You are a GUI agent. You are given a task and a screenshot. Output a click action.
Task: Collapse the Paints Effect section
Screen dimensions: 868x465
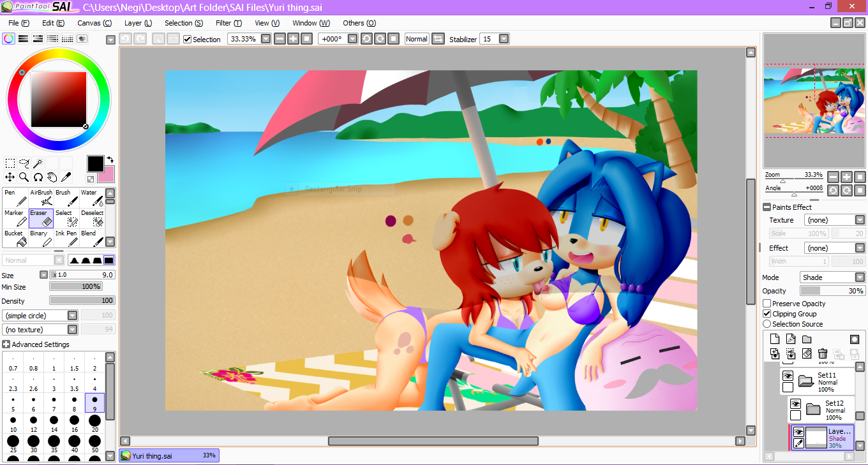(767, 207)
